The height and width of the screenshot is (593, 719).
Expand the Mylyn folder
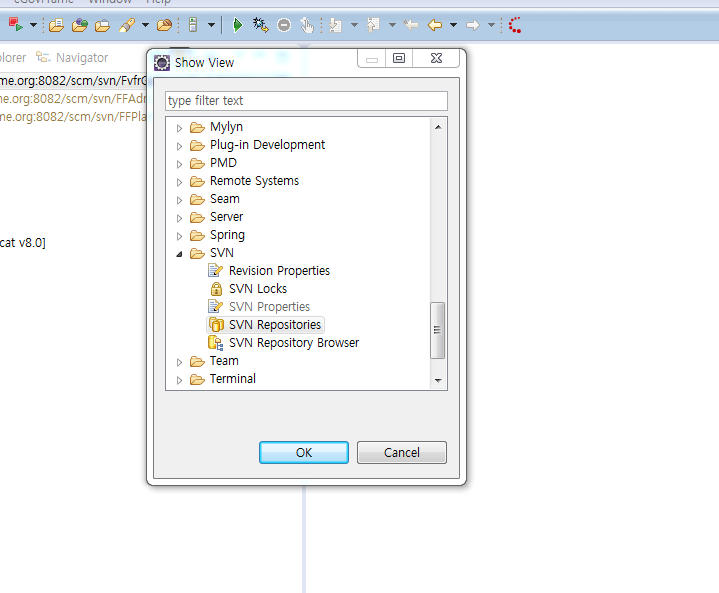(179, 128)
